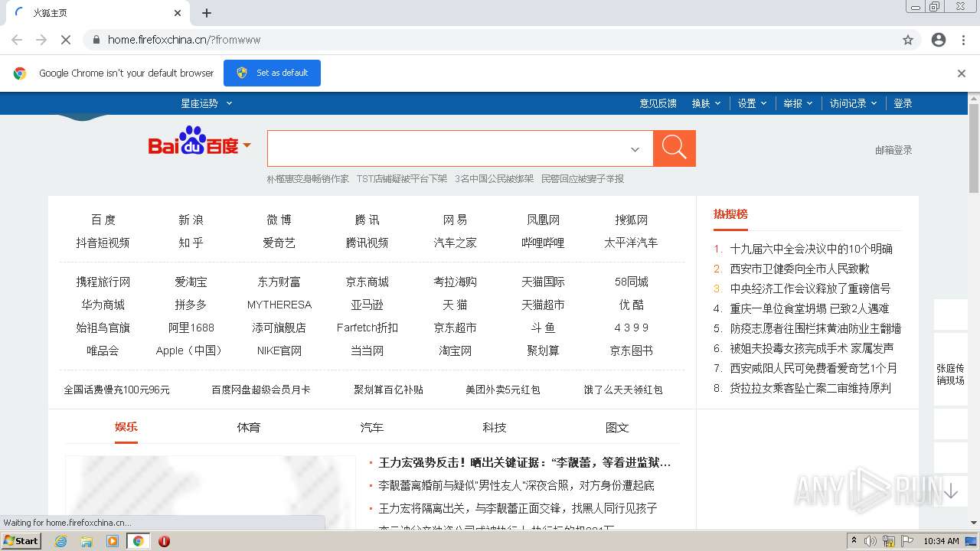The width and height of the screenshot is (980, 551).
Task: Open the 邮箱登录 mail login link
Action: (893, 150)
